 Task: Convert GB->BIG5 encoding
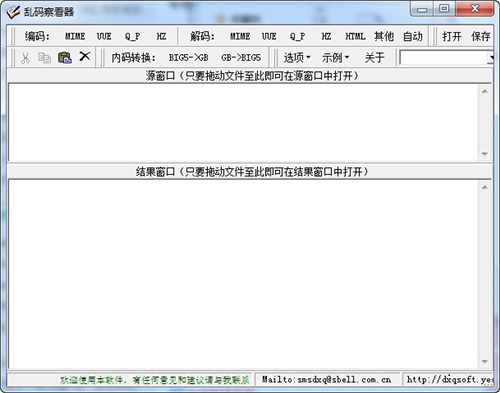tap(241, 58)
